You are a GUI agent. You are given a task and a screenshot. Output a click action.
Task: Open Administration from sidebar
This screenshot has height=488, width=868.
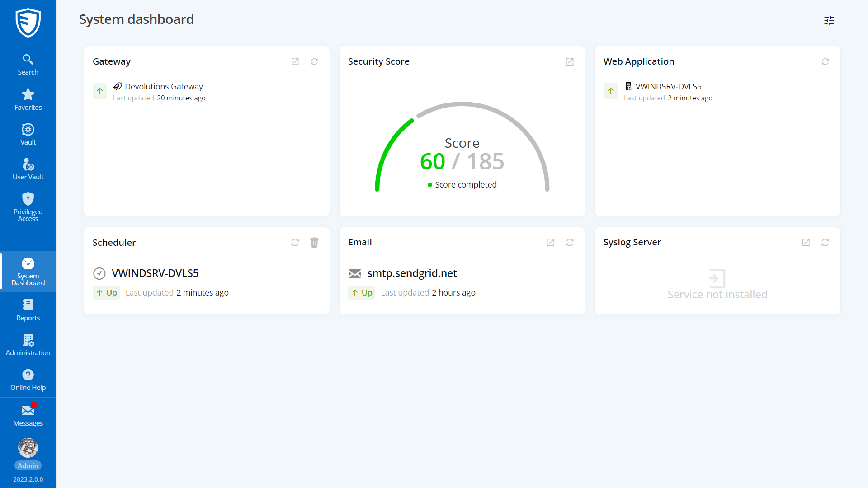[x=28, y=345]
